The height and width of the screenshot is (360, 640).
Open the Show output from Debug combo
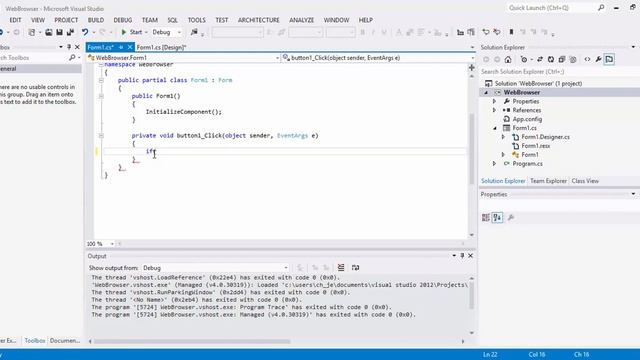point(215,268)
